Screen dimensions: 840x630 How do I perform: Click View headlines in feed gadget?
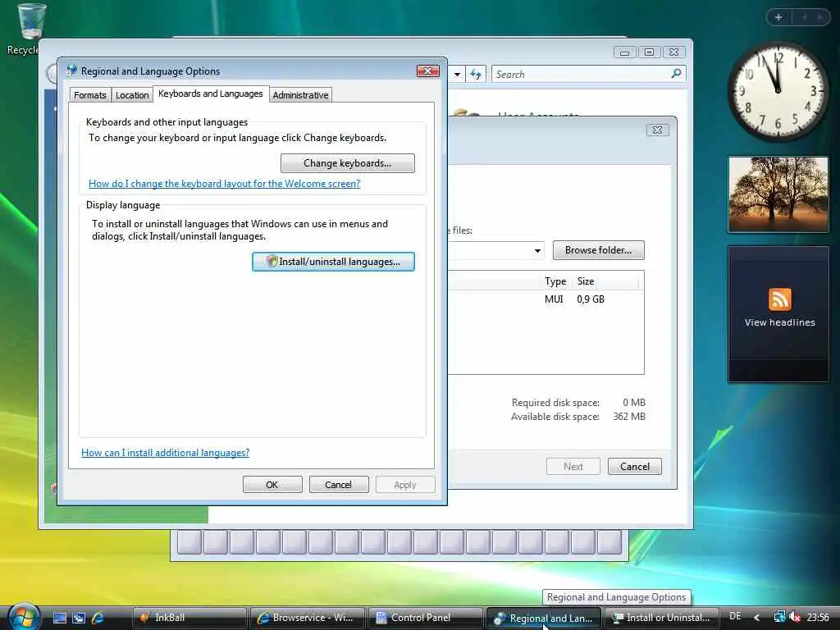point(779,322)
